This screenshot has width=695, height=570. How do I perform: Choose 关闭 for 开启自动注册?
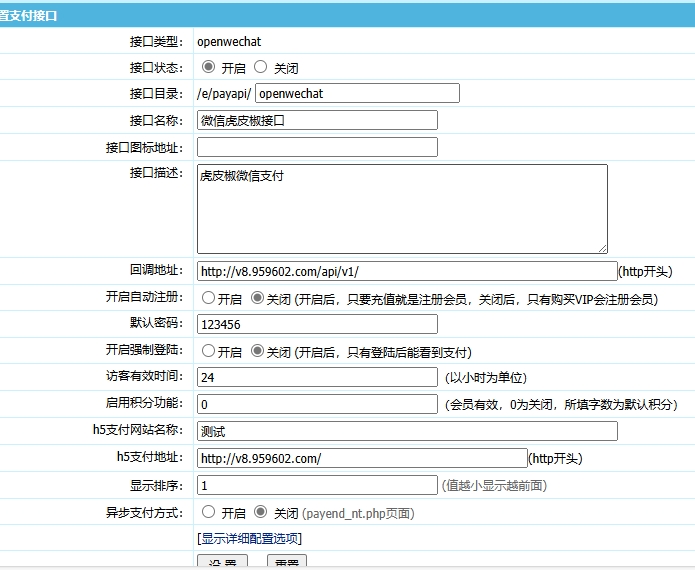(257, 298)
